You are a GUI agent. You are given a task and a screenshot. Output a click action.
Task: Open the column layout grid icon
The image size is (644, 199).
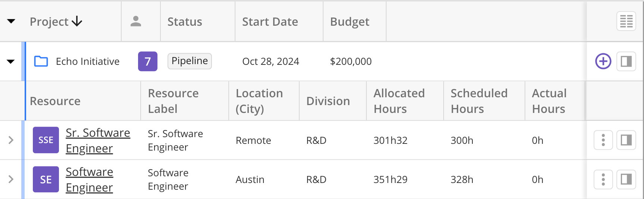(626, 21)
